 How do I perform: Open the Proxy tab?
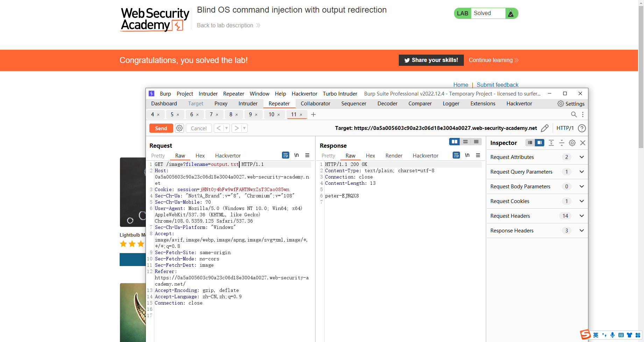(221, 104)
